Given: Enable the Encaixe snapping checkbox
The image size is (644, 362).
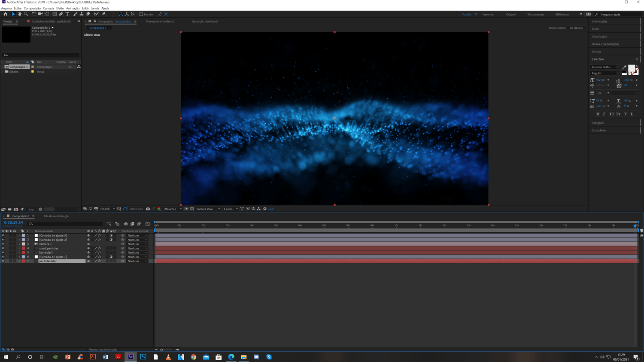Looking at the screenshot, I should click(x=141, y=14).
